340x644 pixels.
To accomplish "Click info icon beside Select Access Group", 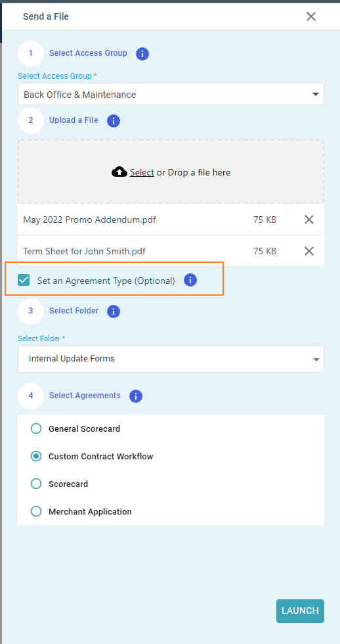I will [x=142, y=54].
